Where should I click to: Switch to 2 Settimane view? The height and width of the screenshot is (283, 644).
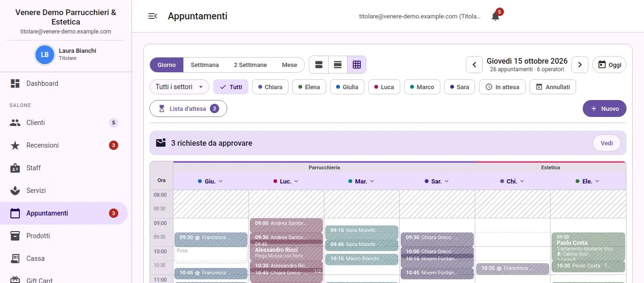click(x=250, y=65)
